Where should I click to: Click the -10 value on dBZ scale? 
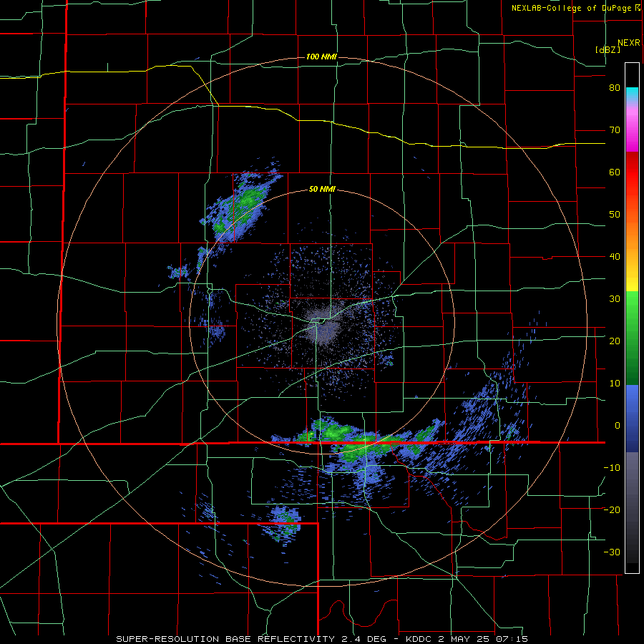click(x=612, y=468)
